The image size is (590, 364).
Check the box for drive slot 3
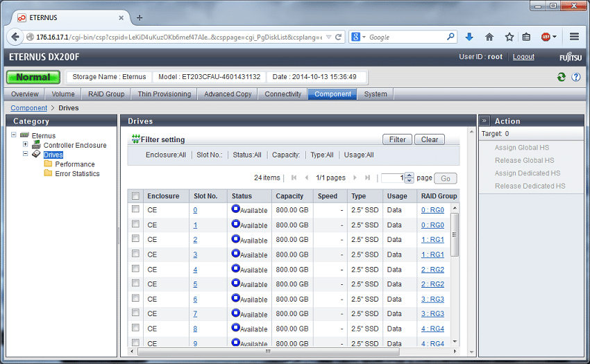coord(135,254)
